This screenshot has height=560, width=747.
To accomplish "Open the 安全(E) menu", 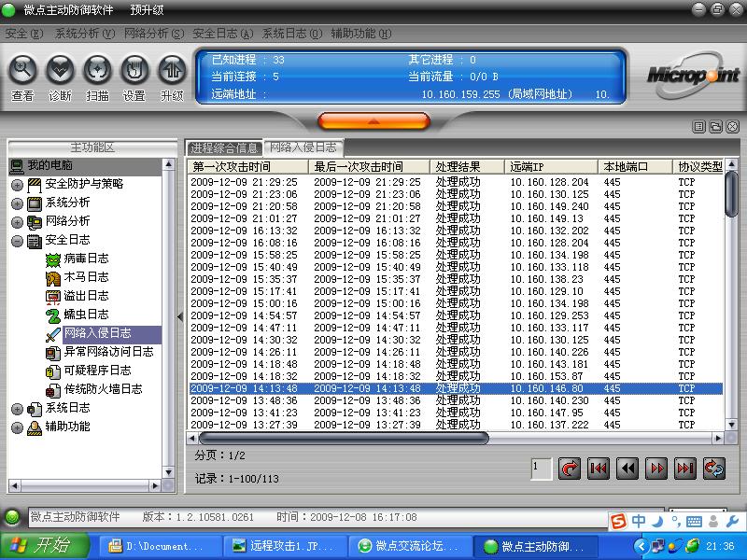I will [x=24, y=34].
